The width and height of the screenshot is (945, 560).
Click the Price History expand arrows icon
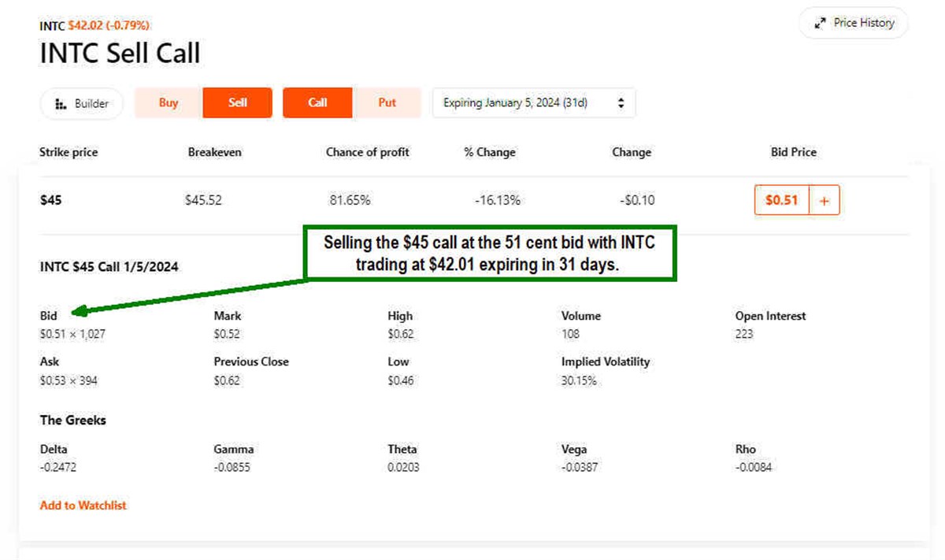coord(820,24)
